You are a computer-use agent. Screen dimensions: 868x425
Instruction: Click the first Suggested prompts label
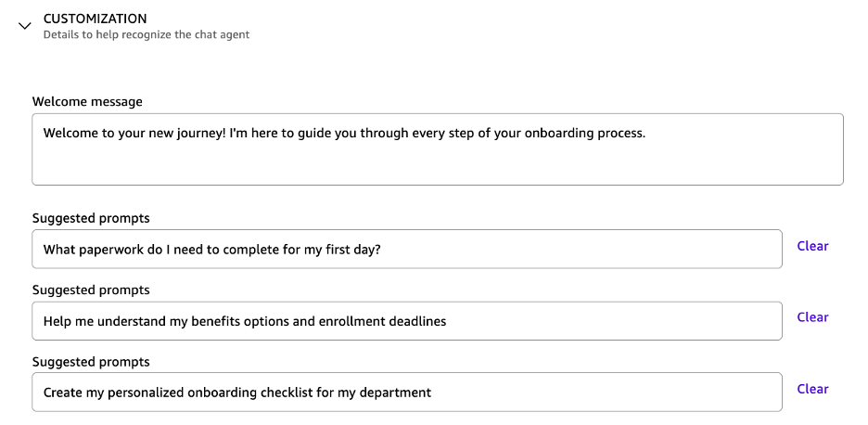[x=91, y=218]
